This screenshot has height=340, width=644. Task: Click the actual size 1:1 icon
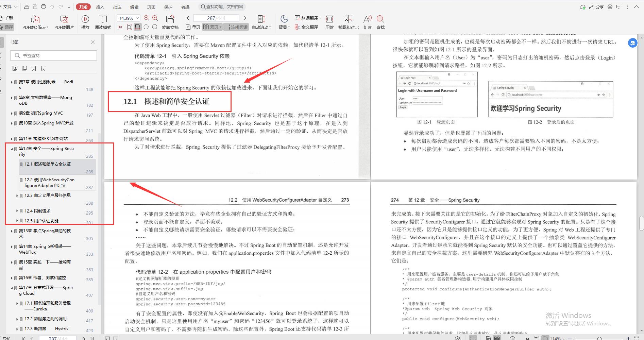coord(120,27)
